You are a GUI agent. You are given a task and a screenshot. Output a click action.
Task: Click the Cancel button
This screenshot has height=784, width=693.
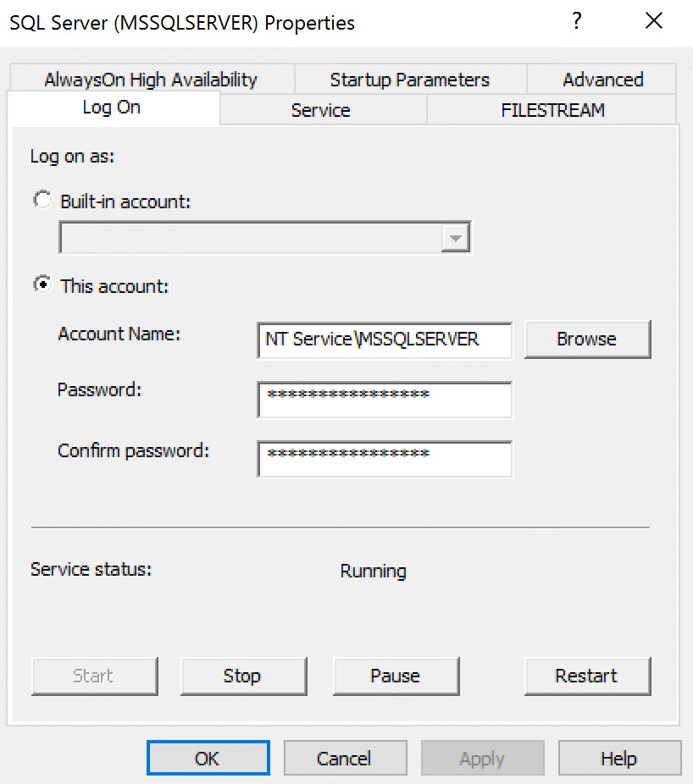[x=345, y=757]
